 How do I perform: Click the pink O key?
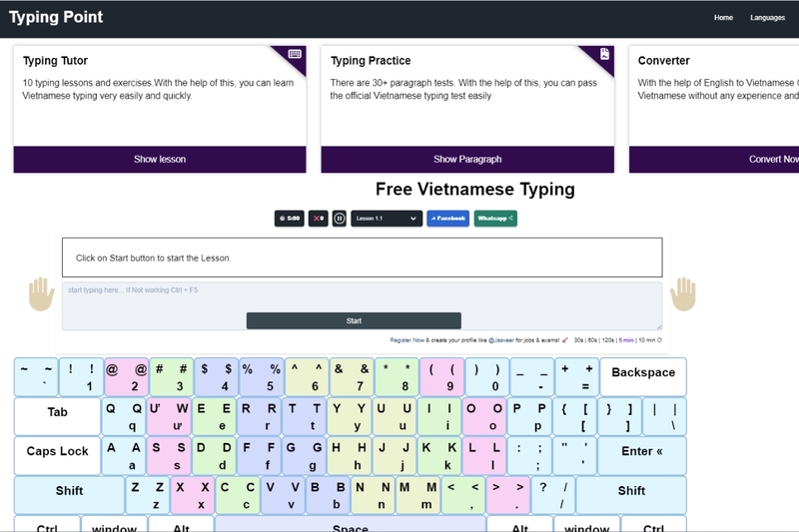pos(484,416)
